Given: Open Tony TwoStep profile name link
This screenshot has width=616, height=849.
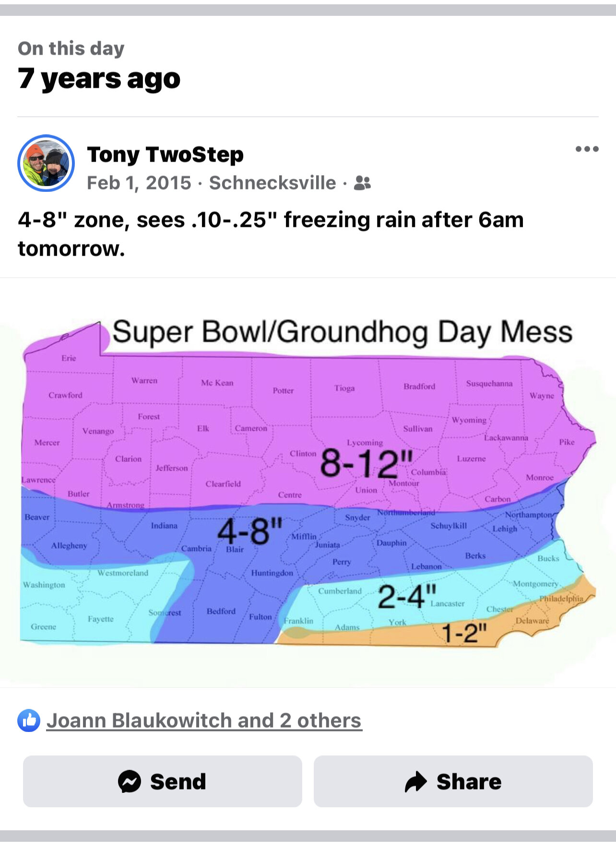Looking at the screenshot, I should click(x=166, y=154).
